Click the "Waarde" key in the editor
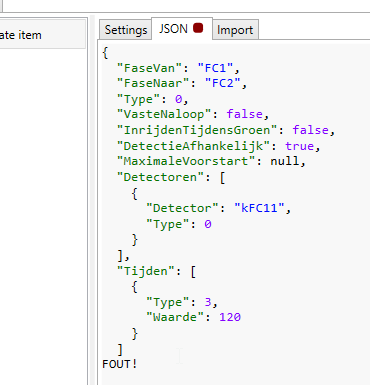 tap(175, 317)
